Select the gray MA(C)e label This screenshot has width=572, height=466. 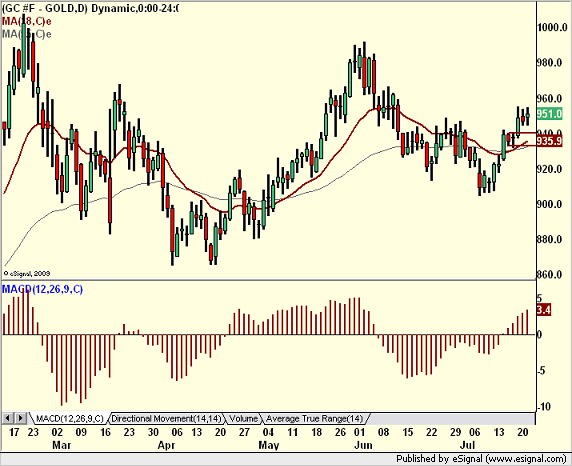coord(27,34)
